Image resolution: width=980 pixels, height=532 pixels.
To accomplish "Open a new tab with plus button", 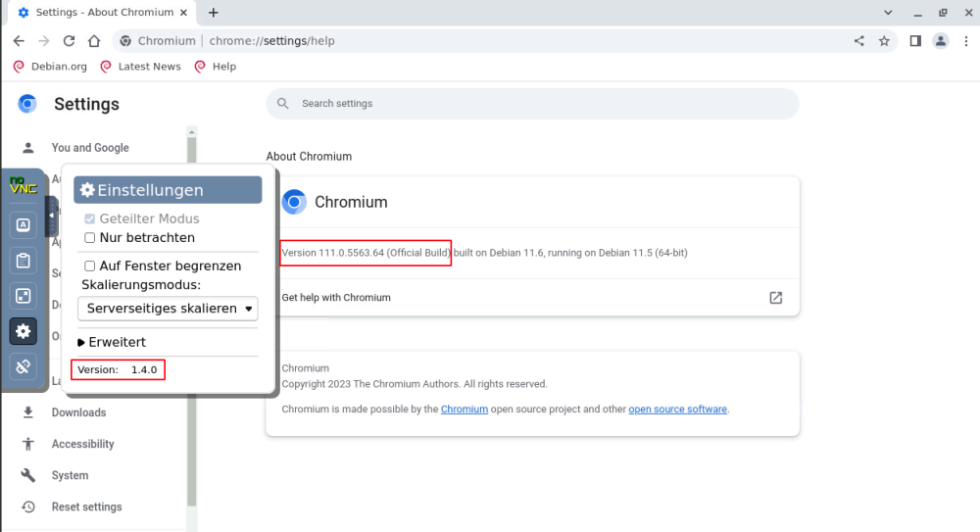I will click(x=213, y=13).
